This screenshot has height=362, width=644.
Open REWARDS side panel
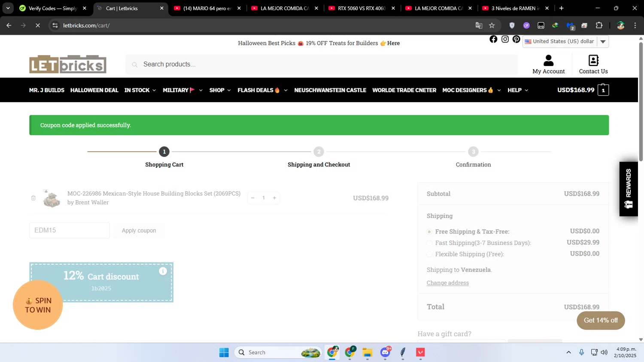point(629,189)
